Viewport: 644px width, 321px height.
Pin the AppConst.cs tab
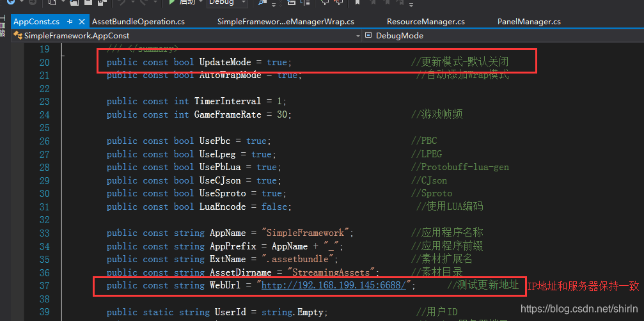pos(70,22)
